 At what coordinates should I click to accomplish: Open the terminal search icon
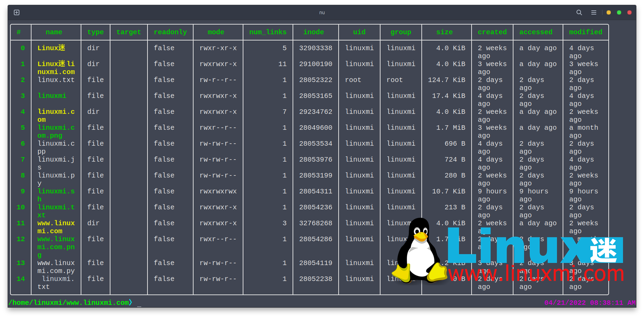[x=579, y=12]
